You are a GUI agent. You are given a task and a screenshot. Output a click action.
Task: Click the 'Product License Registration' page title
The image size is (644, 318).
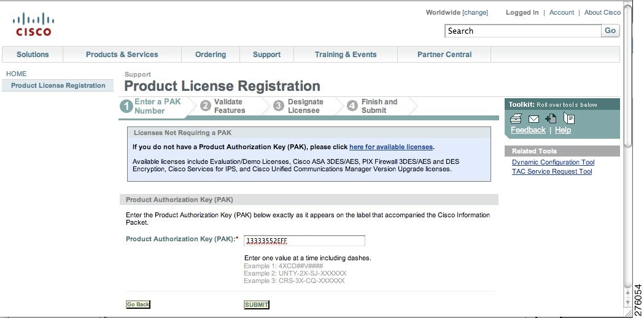coord(222,86)
